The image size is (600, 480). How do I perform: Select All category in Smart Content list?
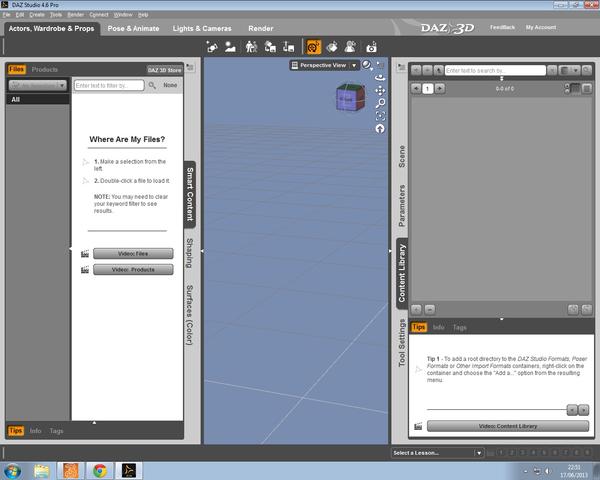pyautogui.click(x=38, y=100)
